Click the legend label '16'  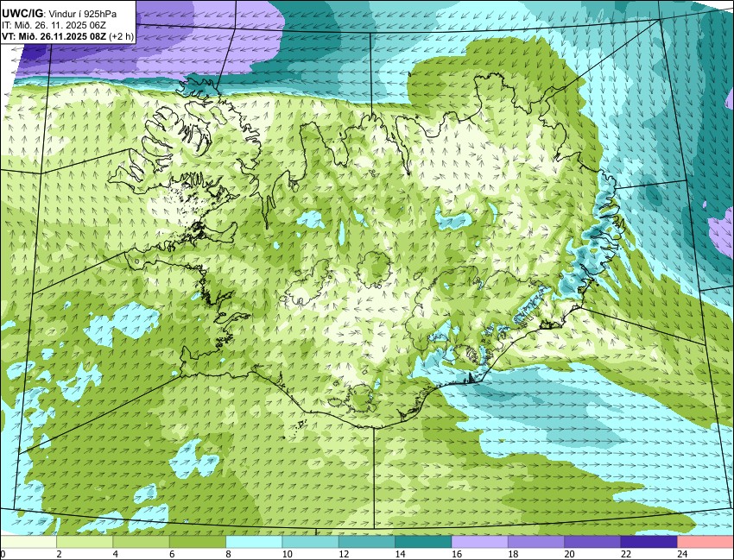pos(457,554)
